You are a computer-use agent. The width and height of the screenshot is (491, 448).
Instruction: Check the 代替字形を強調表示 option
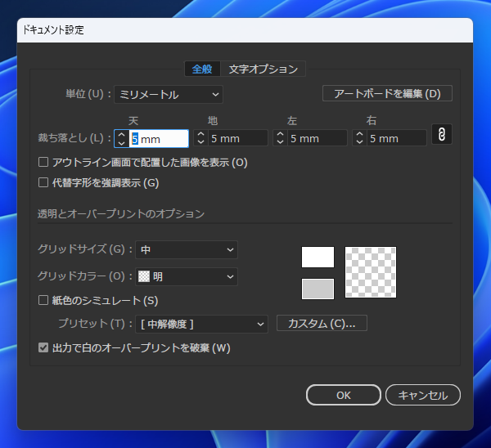coord(43,182)
